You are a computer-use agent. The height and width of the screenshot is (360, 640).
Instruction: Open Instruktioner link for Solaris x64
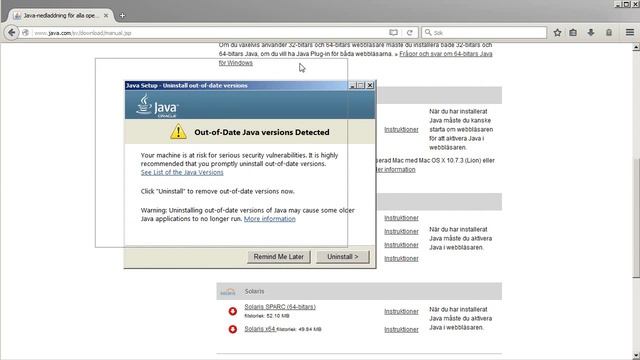[x=401, y=329]
